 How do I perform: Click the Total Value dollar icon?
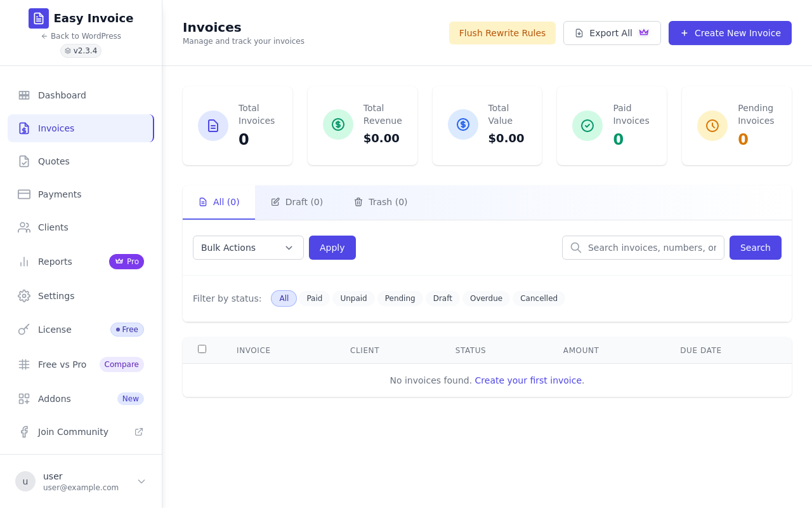(x=463, y=124)
